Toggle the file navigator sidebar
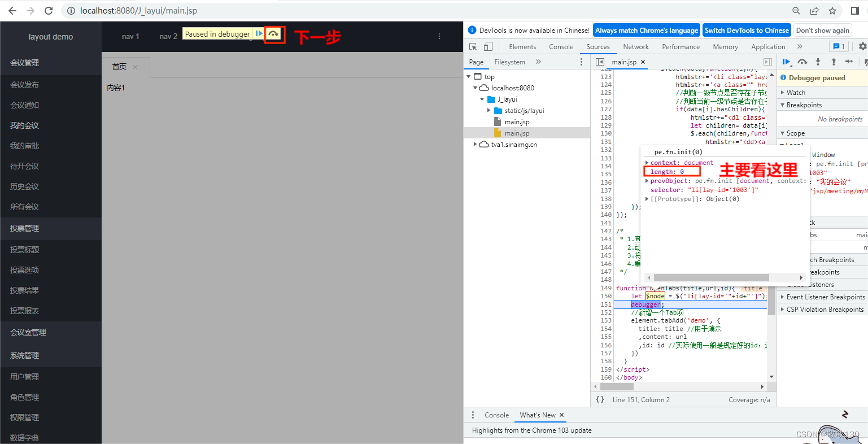The image size is (868, 444). (x=600, y=62)
